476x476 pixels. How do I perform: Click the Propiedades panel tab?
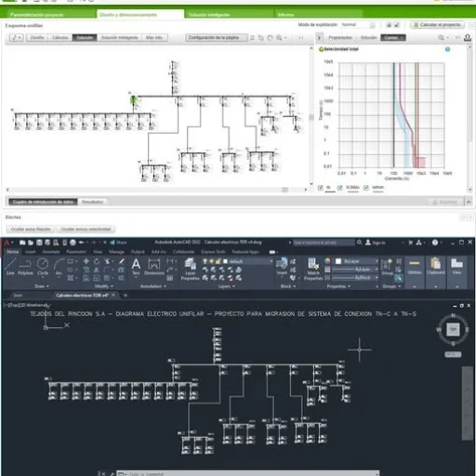pos(340,38)
